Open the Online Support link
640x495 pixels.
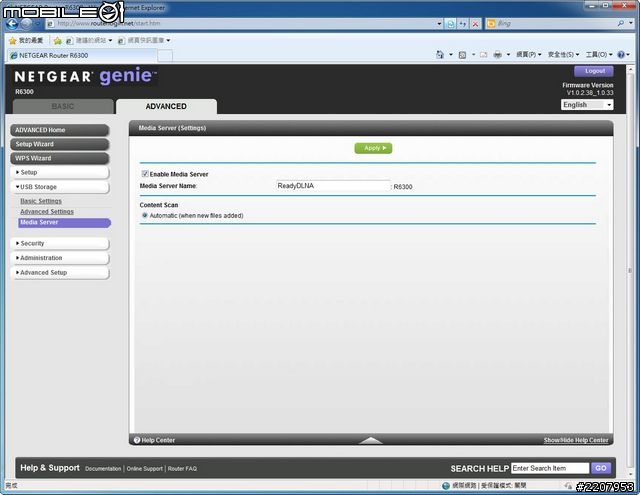(x=144, y=469)
